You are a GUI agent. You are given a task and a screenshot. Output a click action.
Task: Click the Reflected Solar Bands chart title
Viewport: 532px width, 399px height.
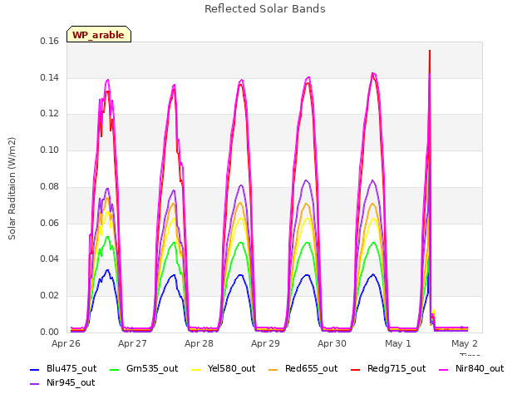[265, 9]
